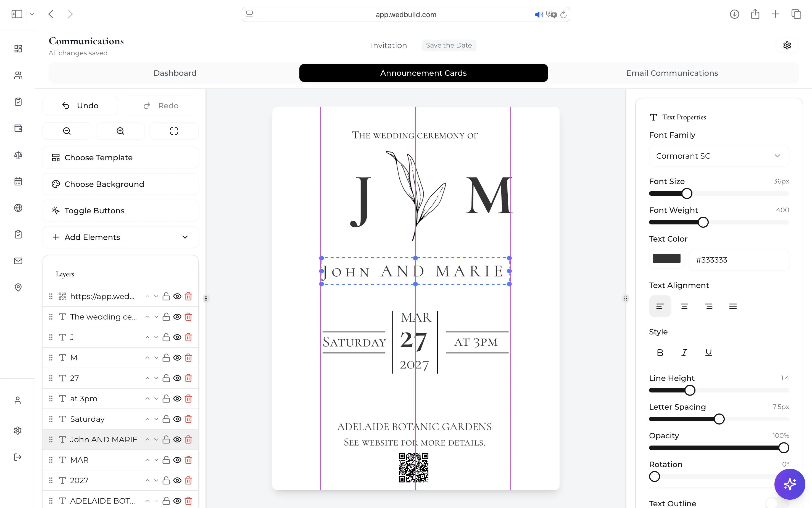The height and width of the screenshot is (508, 812).
Task: Open the calendar icon in sidebar
Action: (x=18, y=181)
